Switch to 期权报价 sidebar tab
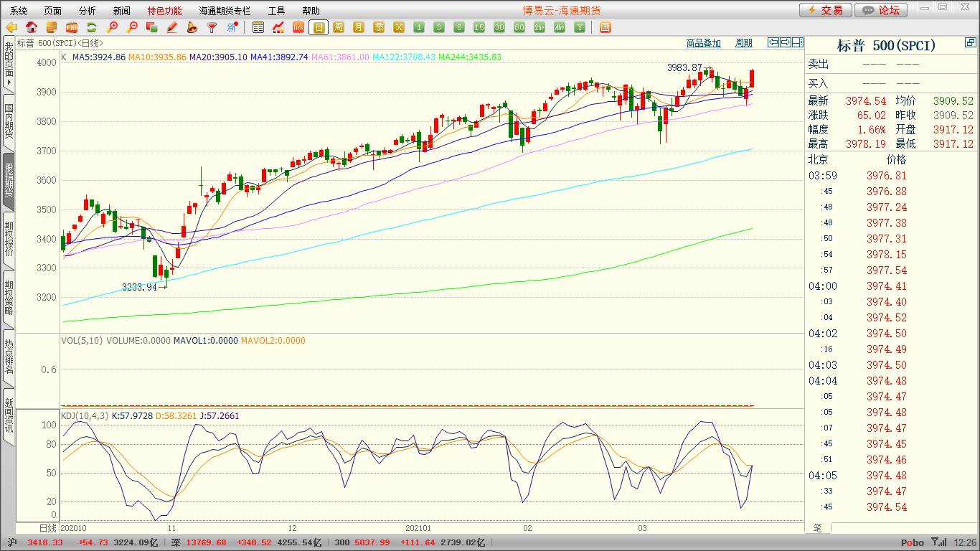Image resolution: width=980 pixels, height=551 pixels. pos(9,239)
